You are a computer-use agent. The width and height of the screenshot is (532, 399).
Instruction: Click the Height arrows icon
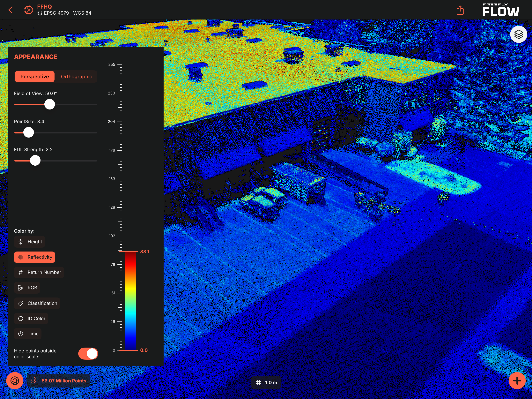[21, 242]
